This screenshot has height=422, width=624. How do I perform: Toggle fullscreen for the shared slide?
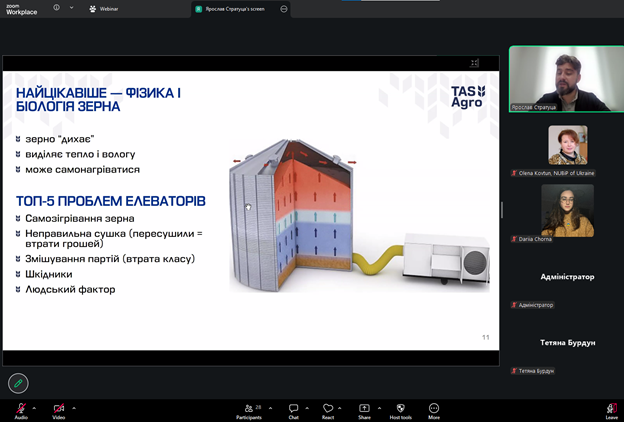pos(474,63)
